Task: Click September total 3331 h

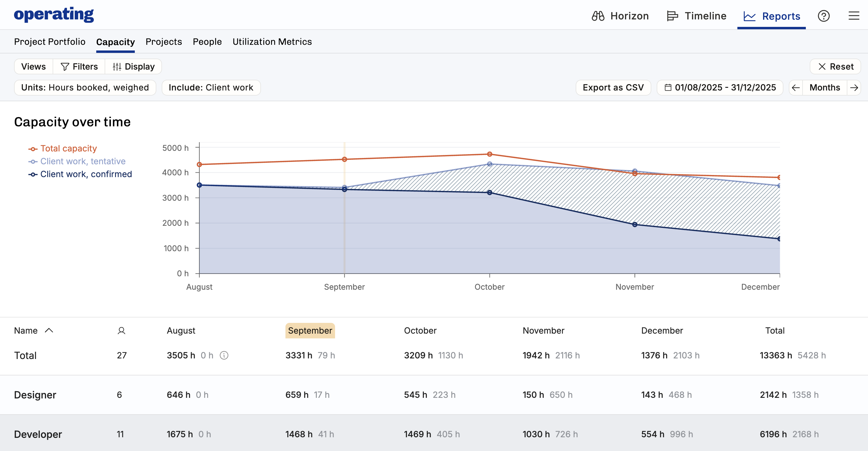Action: (x=299, y=355)
